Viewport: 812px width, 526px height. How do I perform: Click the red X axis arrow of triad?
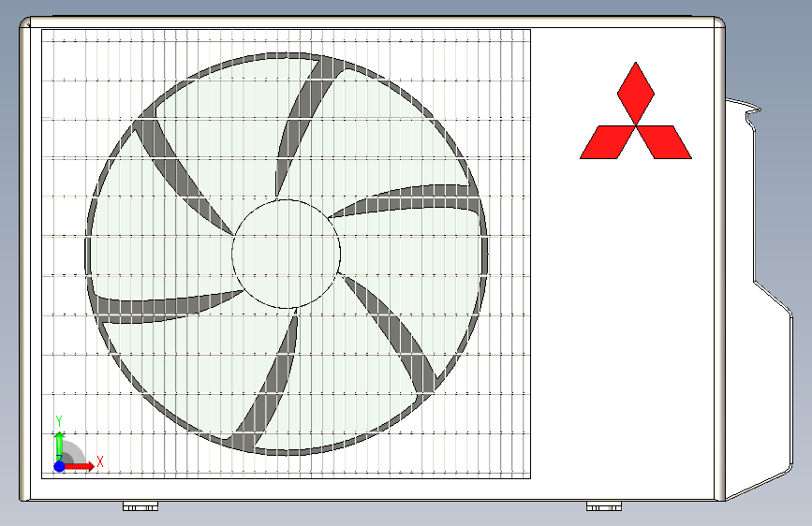79,466
